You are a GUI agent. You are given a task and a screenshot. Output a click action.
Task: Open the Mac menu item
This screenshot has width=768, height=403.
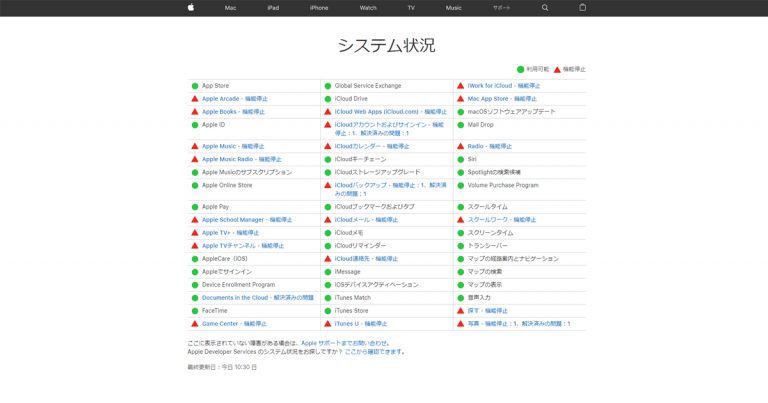[230, 7]
